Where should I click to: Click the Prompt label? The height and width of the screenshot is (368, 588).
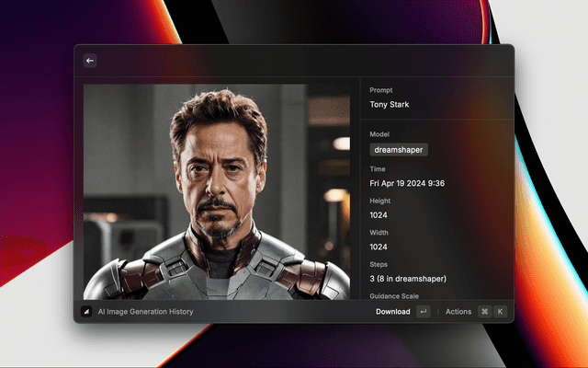coord(381,90)
